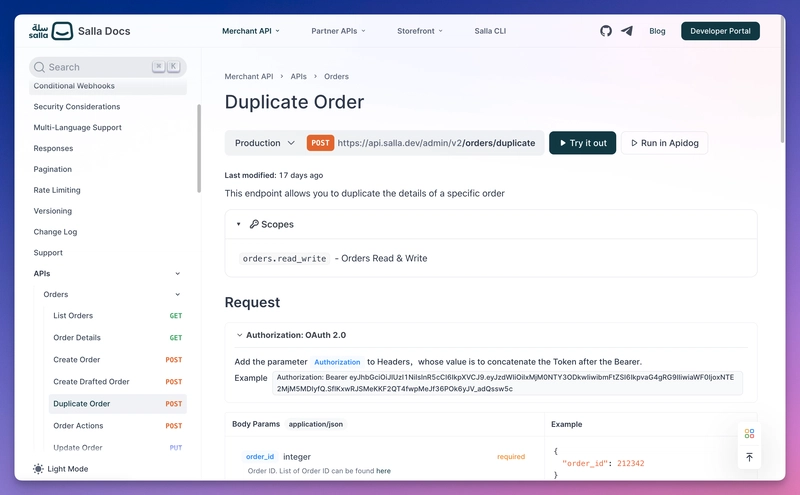The width and height of the screenshot is (800, 495).
Task: Open Responses page
Action: click(53, 148)
